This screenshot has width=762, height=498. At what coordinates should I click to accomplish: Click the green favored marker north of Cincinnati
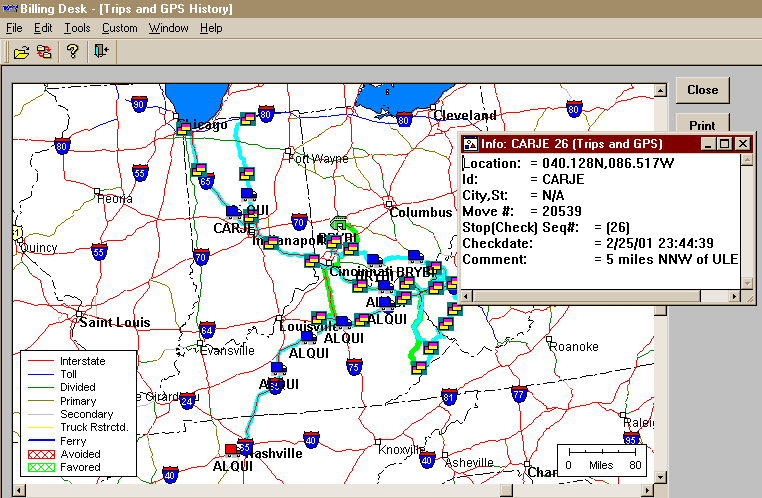(340, 224)
